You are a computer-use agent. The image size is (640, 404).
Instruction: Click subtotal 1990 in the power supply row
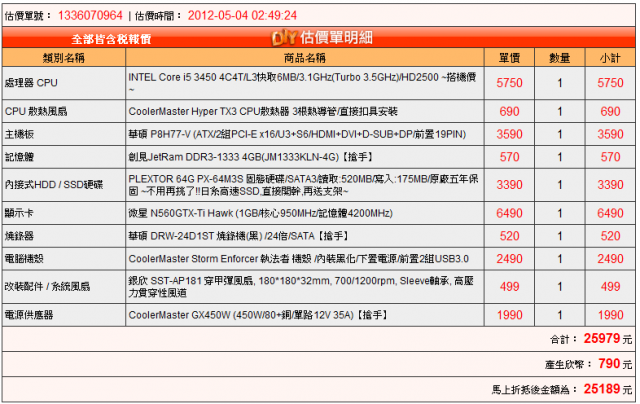[610, 315]
